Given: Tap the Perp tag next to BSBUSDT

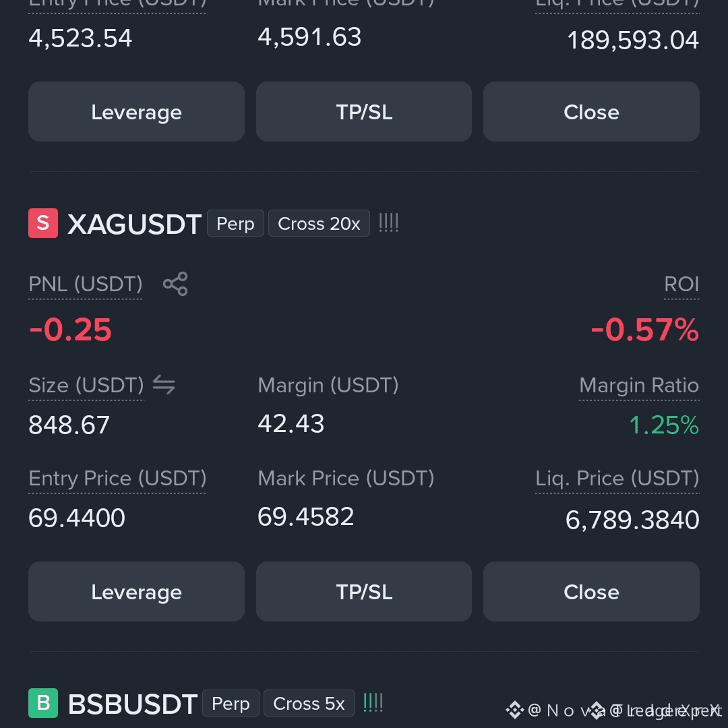Looking at the screenshot, I should (x=231, y=703).
